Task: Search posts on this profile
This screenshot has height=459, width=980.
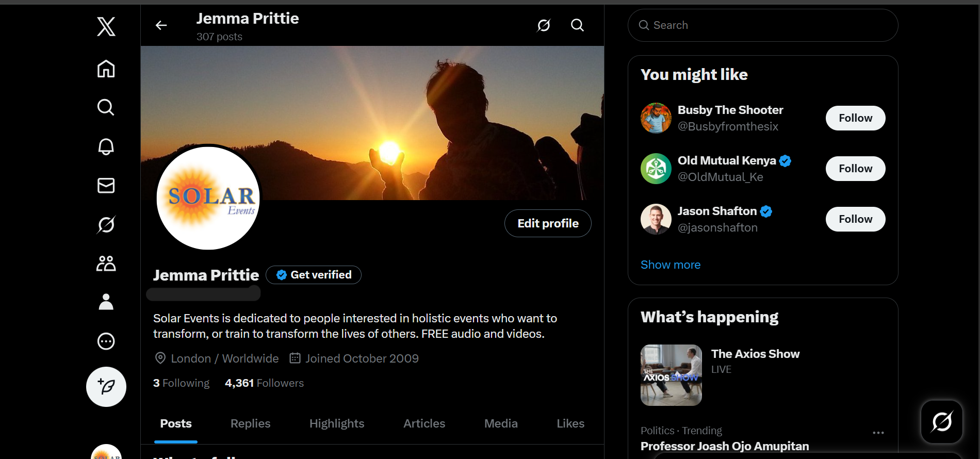Action: pyautogui.click(x=577, y=25)
